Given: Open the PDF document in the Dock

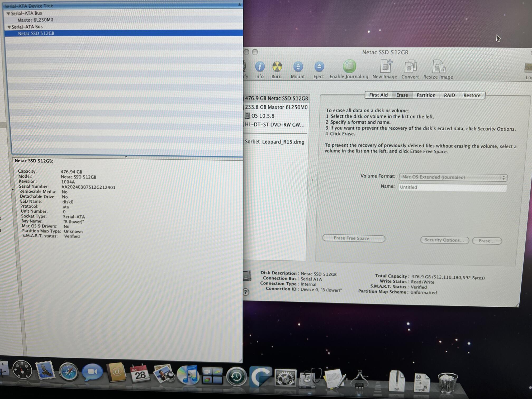Looking at the screenshot, I should tap(421, 382).
